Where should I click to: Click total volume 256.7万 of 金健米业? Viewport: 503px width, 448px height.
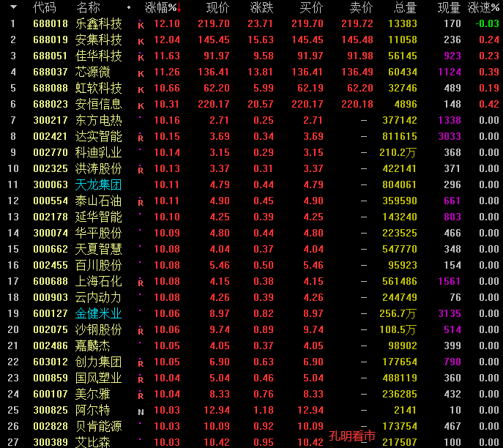click(398, 313)
